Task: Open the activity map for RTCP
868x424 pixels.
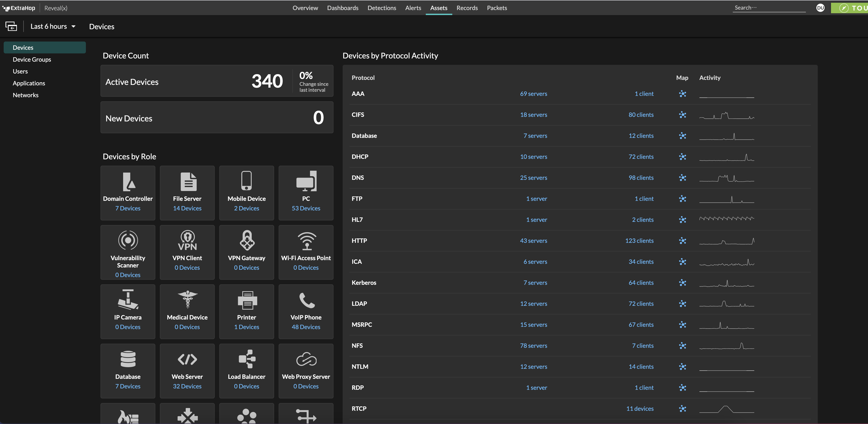Action: tap(682, 408)
